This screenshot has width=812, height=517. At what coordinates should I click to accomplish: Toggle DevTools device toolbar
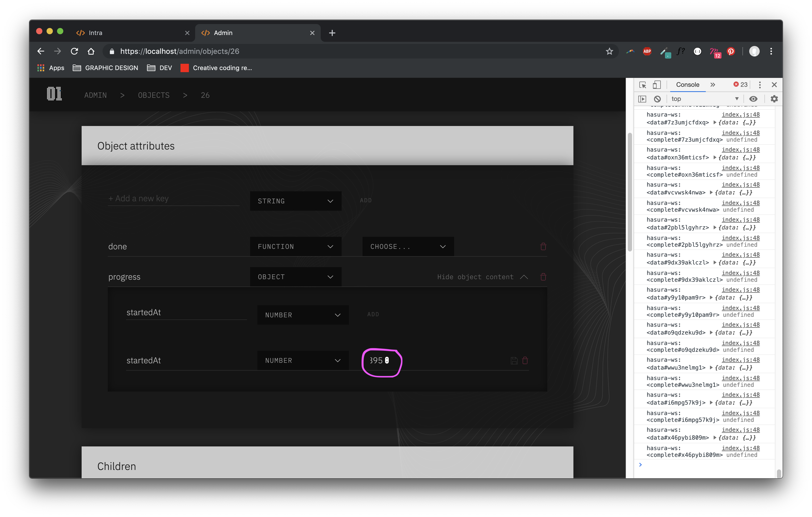[x=657, y=85]
